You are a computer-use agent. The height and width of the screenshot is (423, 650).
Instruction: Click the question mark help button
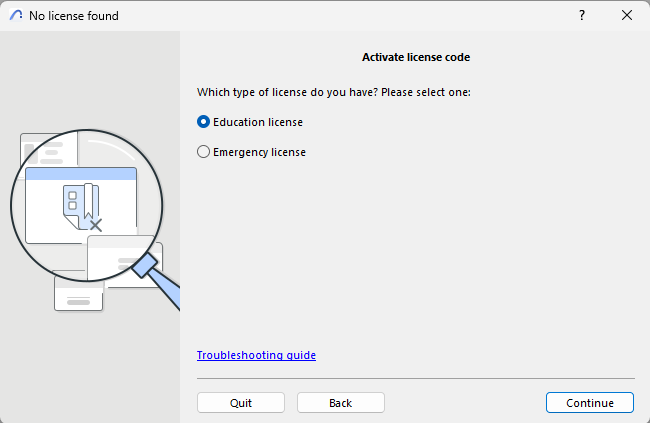(x=582, y=15)
